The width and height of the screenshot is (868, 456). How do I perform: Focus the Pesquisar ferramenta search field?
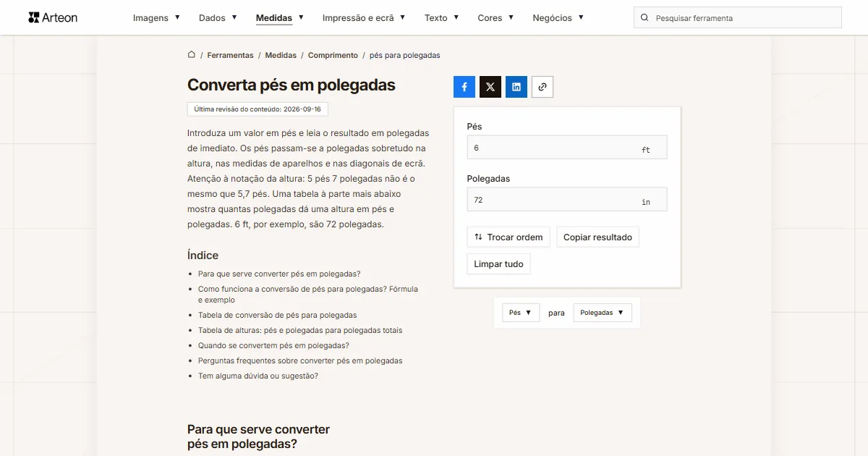pos(738,17)
